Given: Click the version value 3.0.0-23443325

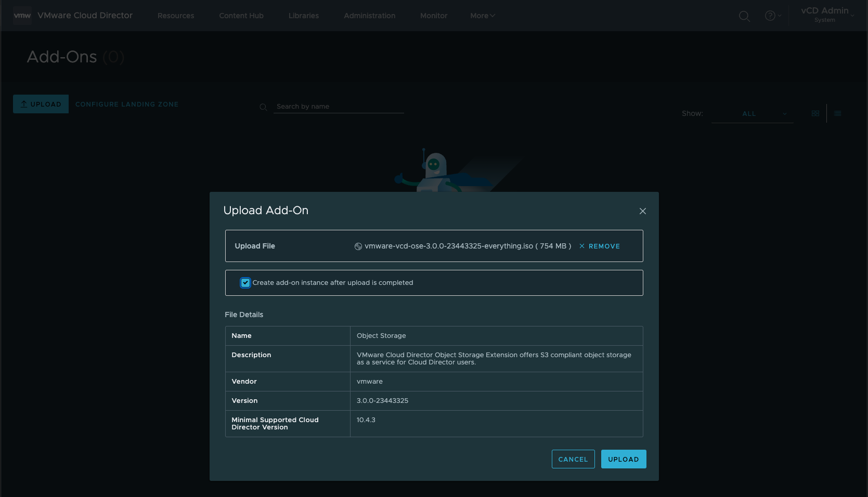Looking at the screenshot, I should point(382,401).
